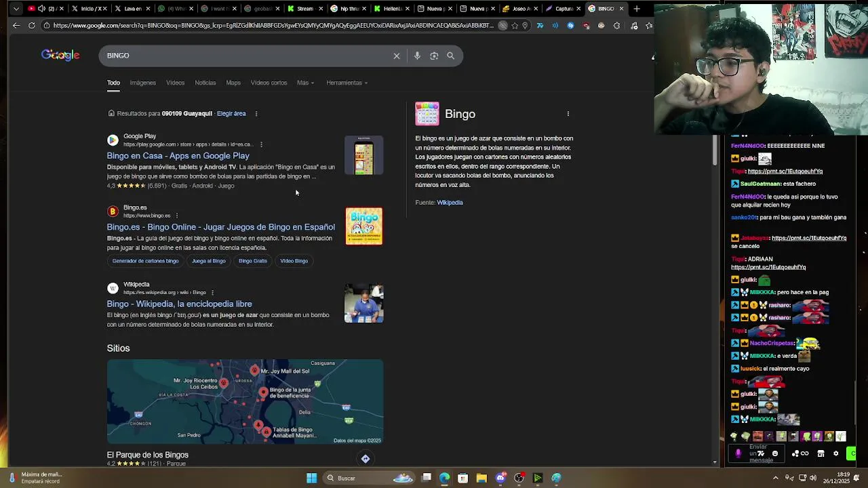
Task: Open prnt.sc link posted by Tiqui
Action: (785, 171)
